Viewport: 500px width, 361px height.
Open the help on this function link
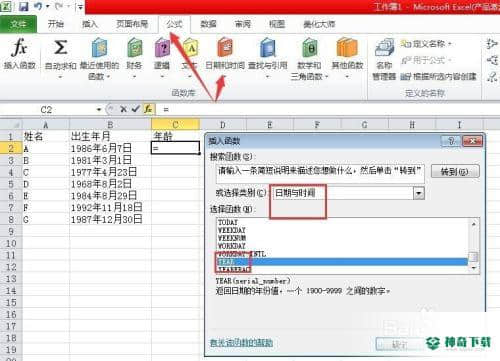click(241, 342)
